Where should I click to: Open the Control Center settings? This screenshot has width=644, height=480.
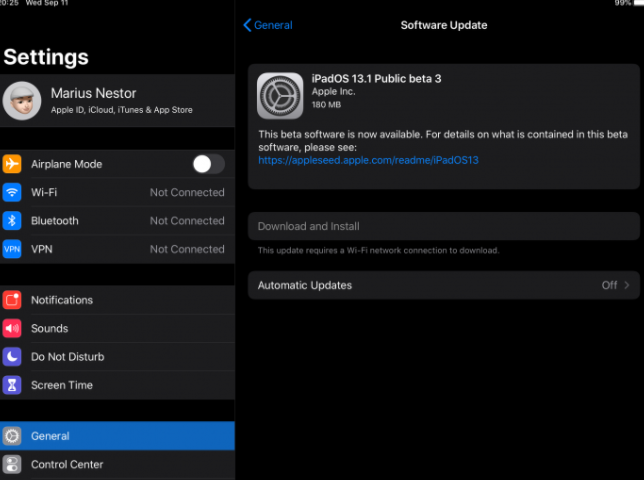pos(117,464)
